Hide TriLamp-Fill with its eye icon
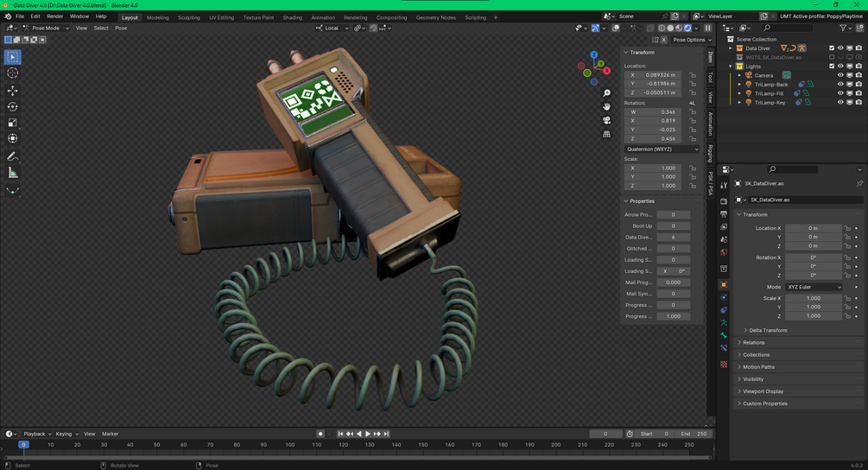 pos(840,93)
